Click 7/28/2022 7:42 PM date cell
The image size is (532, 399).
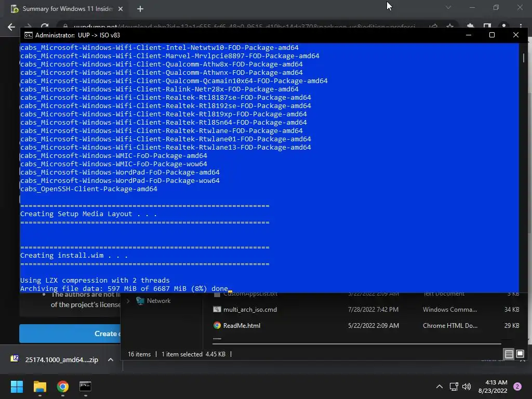click(x=373, y=310)
